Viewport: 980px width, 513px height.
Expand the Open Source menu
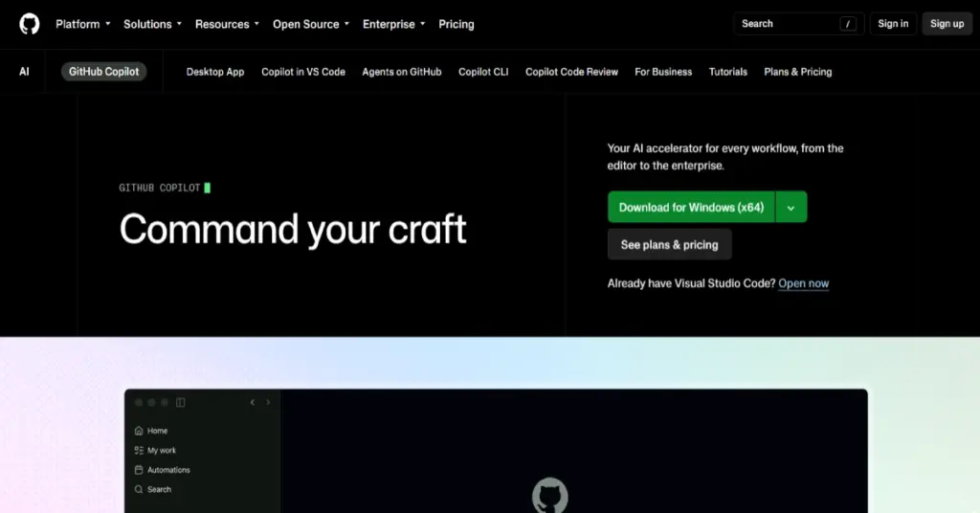coord(311,24)
